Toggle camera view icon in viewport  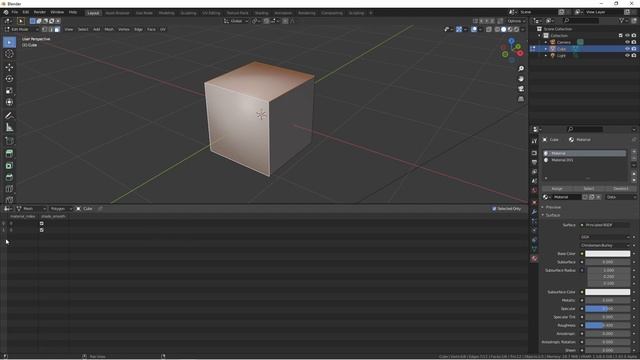[x=521, y=89]
